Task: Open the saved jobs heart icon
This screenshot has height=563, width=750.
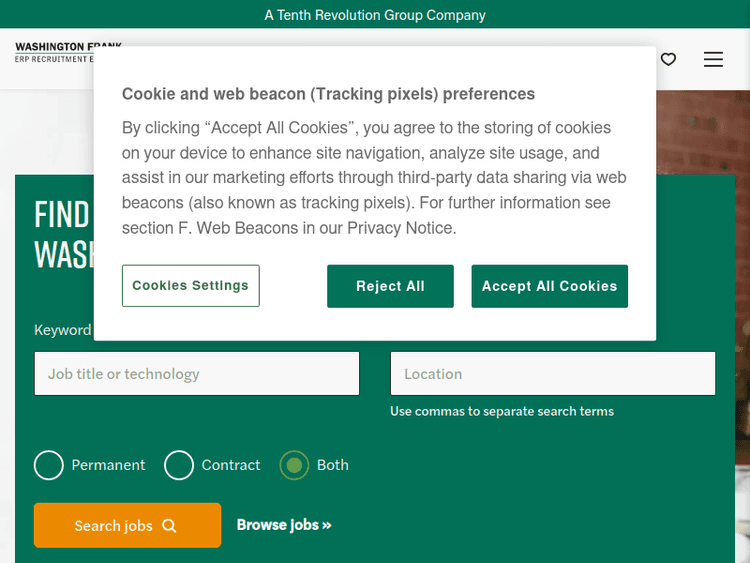Action: (668, 59)
